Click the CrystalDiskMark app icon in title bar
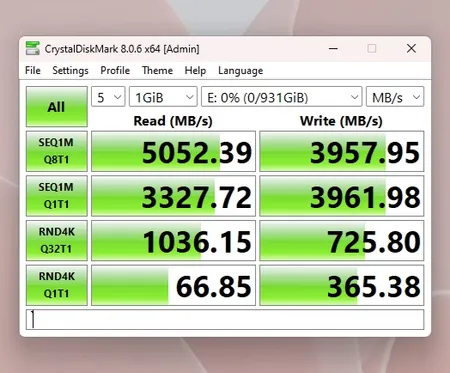 tap(33, 49)
